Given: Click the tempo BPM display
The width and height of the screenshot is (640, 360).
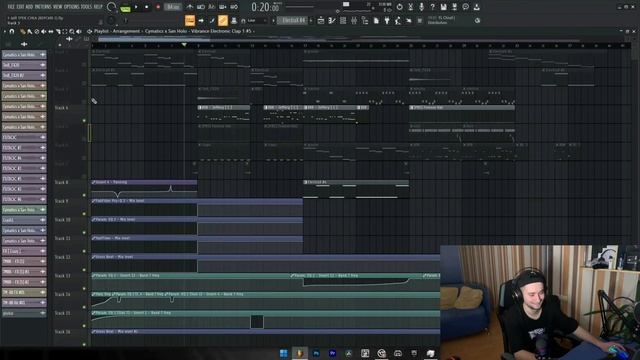Looking at the screenshot, I should pyautogui.click(x=173, y=7).
